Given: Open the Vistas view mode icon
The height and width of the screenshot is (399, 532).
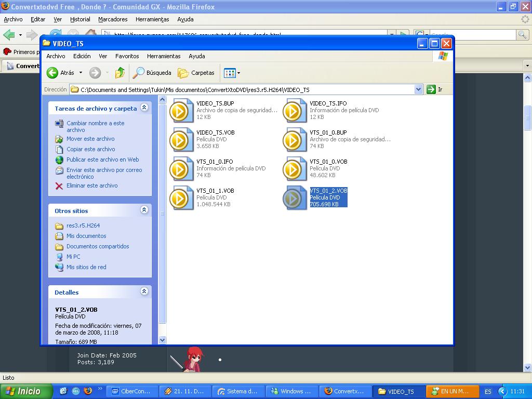Looking at the screenshot, I should [230, 73].
